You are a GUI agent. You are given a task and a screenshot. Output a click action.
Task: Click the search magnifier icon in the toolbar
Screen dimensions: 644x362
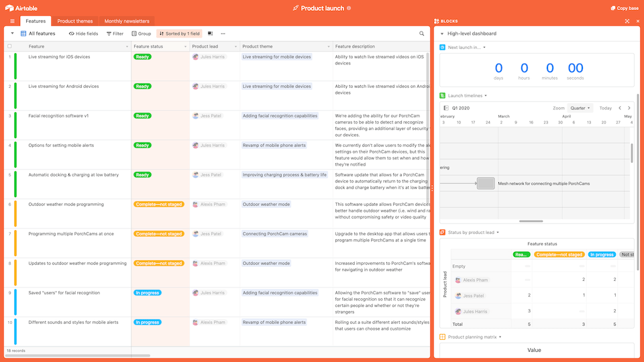(x=422, y=34)
